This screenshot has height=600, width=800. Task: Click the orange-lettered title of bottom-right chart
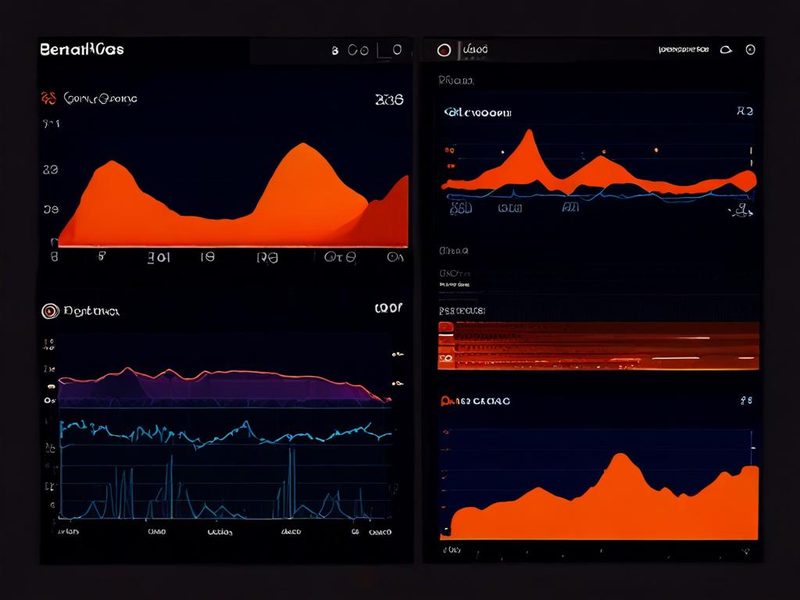tap(476, 401)
